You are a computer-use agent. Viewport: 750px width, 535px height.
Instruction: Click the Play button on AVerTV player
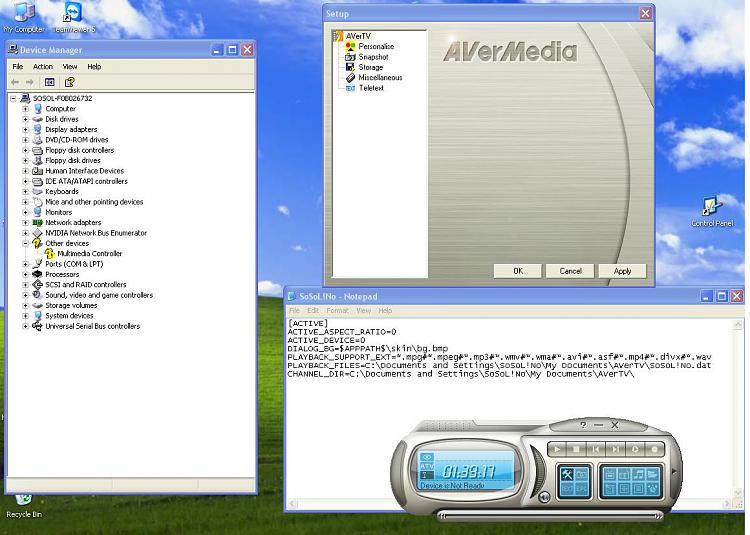tap(557, 449)
